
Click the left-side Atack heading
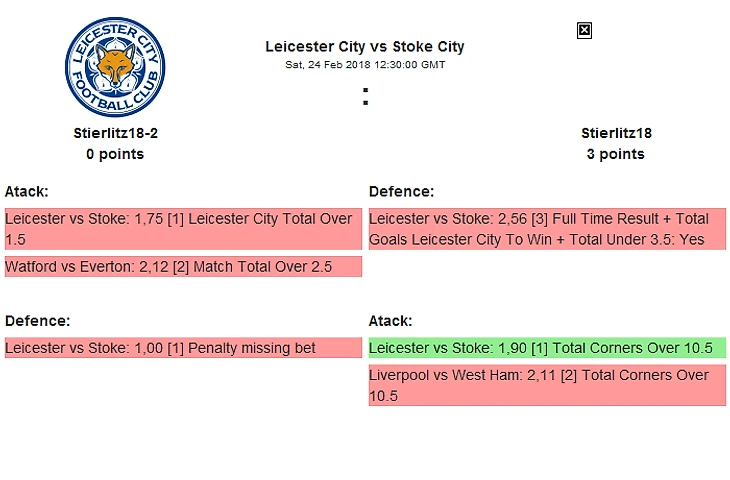26,191
